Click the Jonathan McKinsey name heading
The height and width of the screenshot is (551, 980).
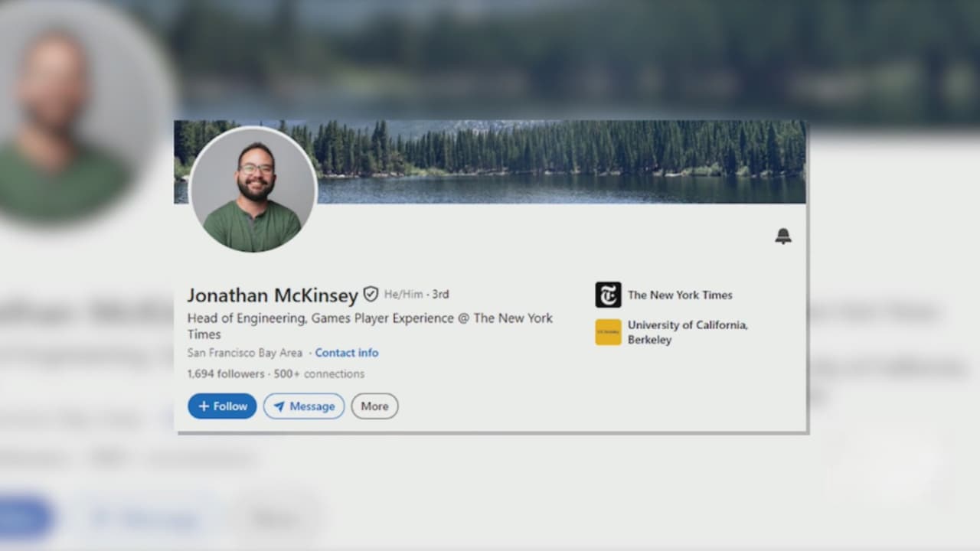point(273,295)
